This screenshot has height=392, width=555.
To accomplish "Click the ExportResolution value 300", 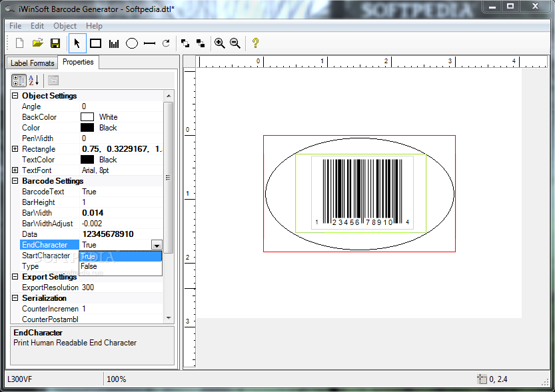I will pos(88,288).
